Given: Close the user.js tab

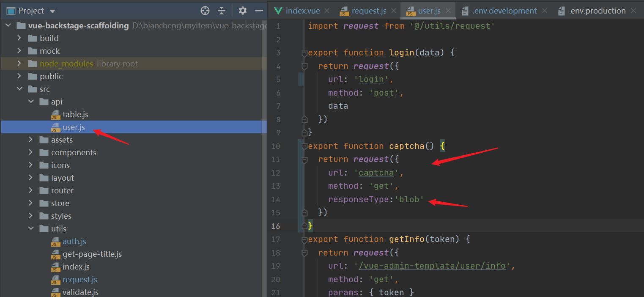Looking at the screenshot, I should click(449, 11).
